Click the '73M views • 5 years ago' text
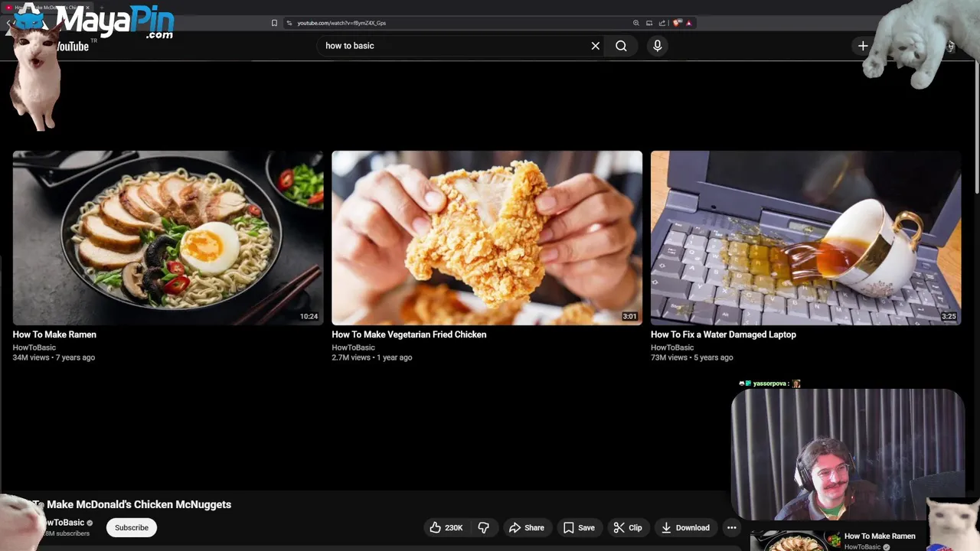 click(x=692, y=357)
